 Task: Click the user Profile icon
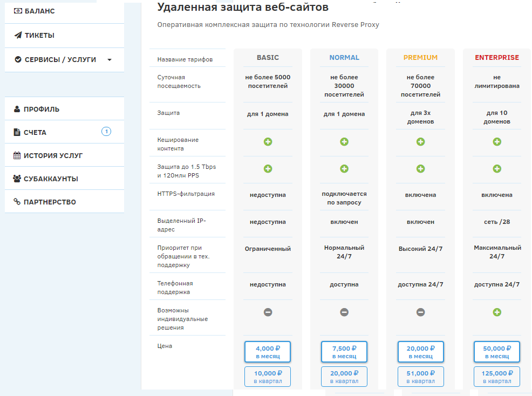(x=17, y=110)
